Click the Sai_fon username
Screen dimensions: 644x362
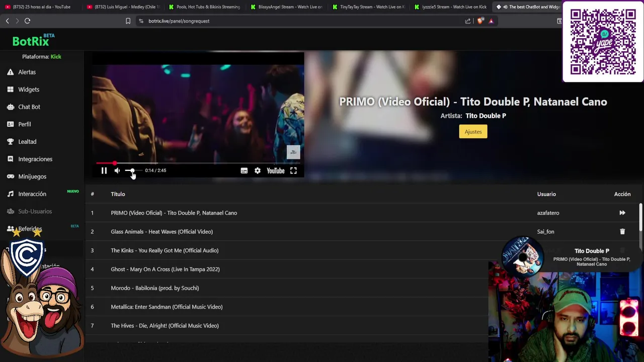tap(545, 231)
